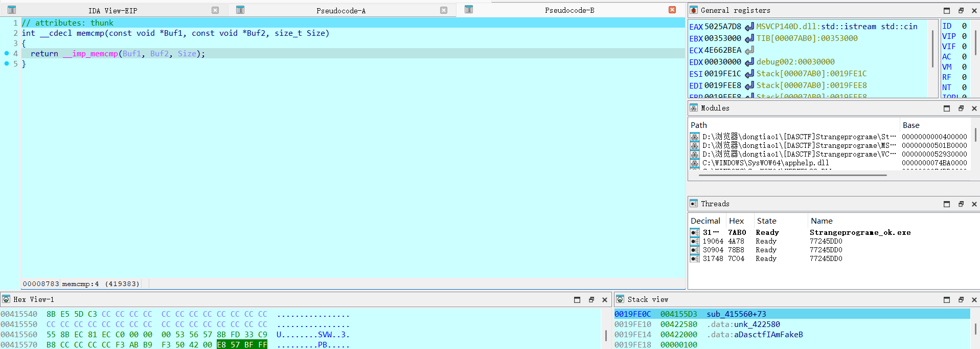
Task: Jump to EDX register address arrow
Action: tap(749, 62)
